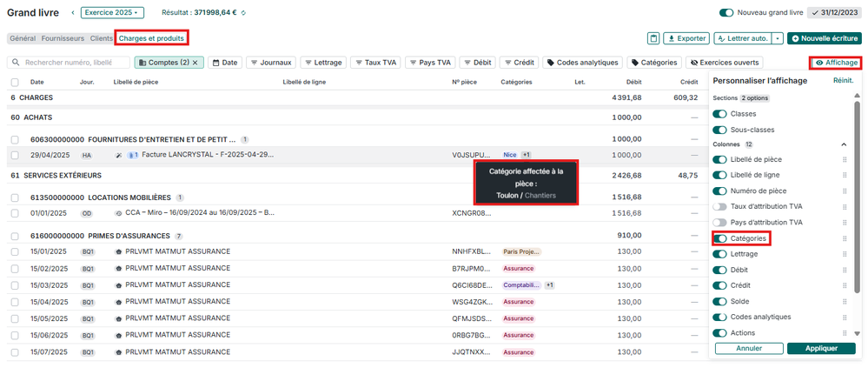Screen dimensions: 868x368
Task: Click the Nice category tag
Action: click(x=509, y=155)
